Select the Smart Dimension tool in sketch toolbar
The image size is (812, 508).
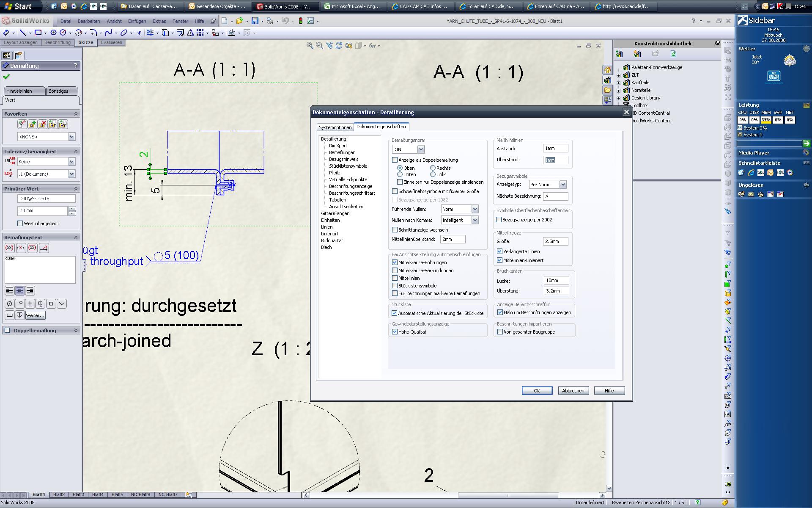coord(6,33)
